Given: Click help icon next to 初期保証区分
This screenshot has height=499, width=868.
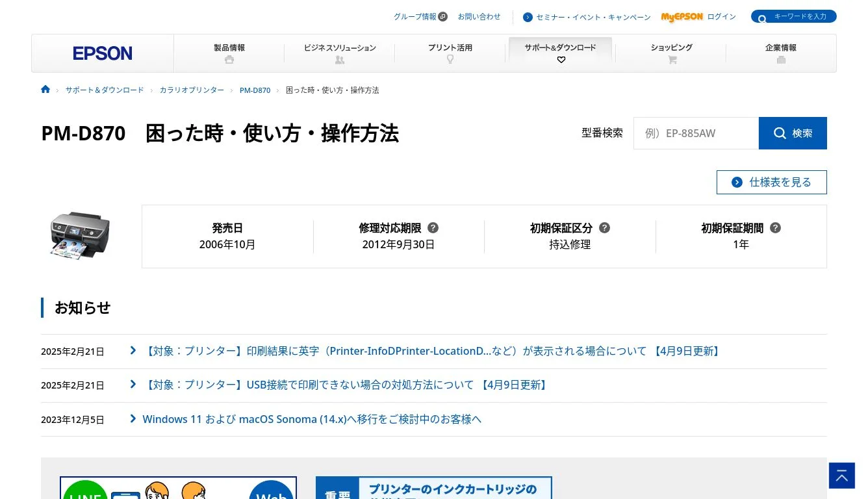Looking at the screenshot, I should [x=604, y=228].
